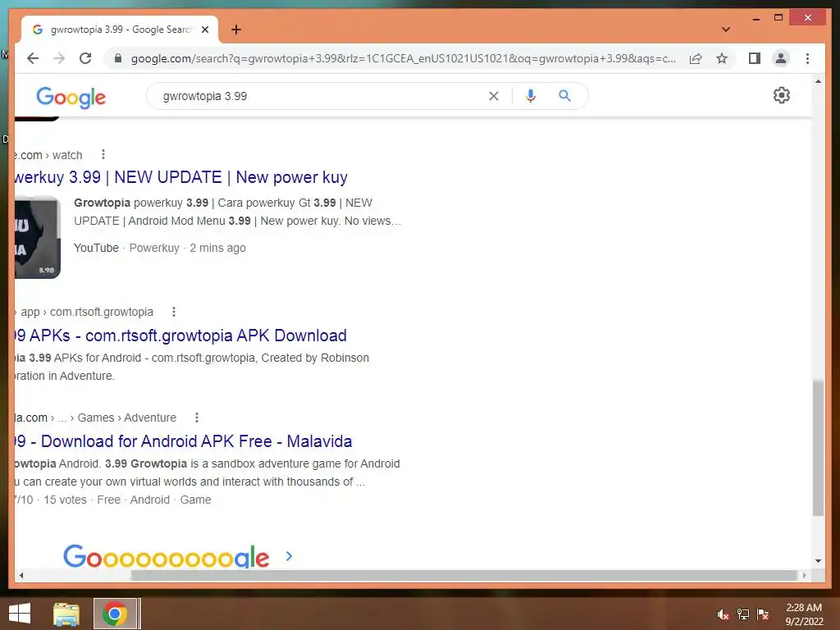The width and height of the screenshot is (840, 630).
Task: Click the powerkuy video thumbnail
Action: pos(38,237)
